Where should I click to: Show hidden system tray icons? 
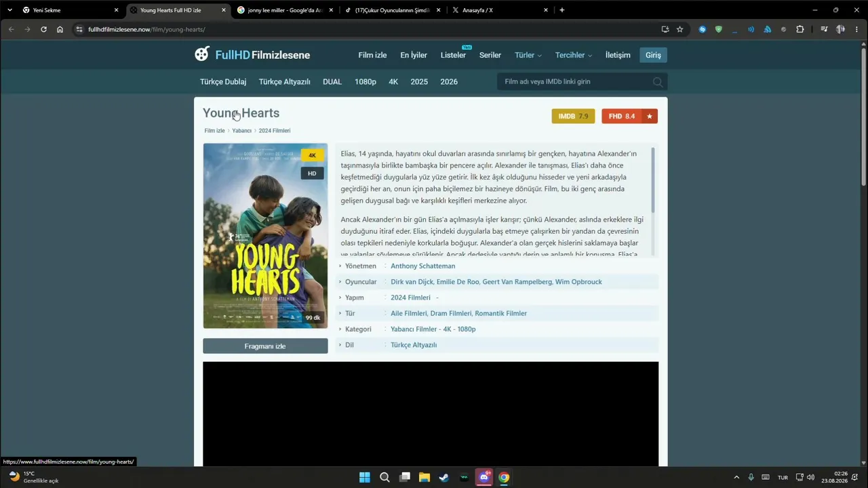point(736,477)
